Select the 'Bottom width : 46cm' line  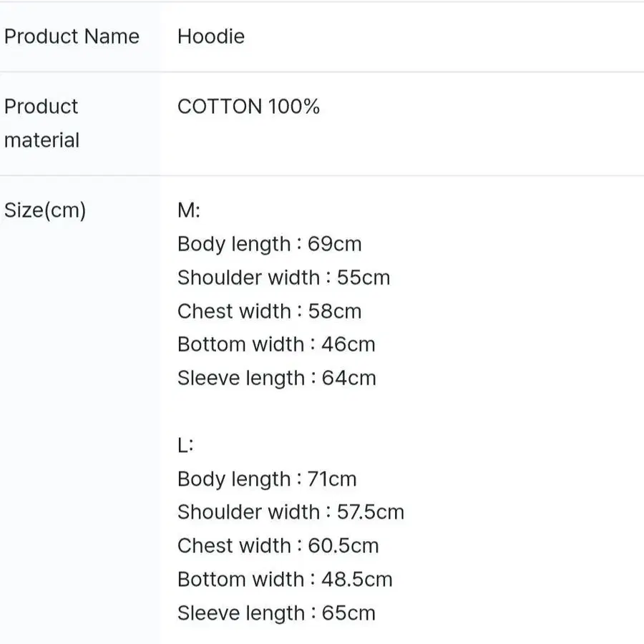(x=276, y=344)
